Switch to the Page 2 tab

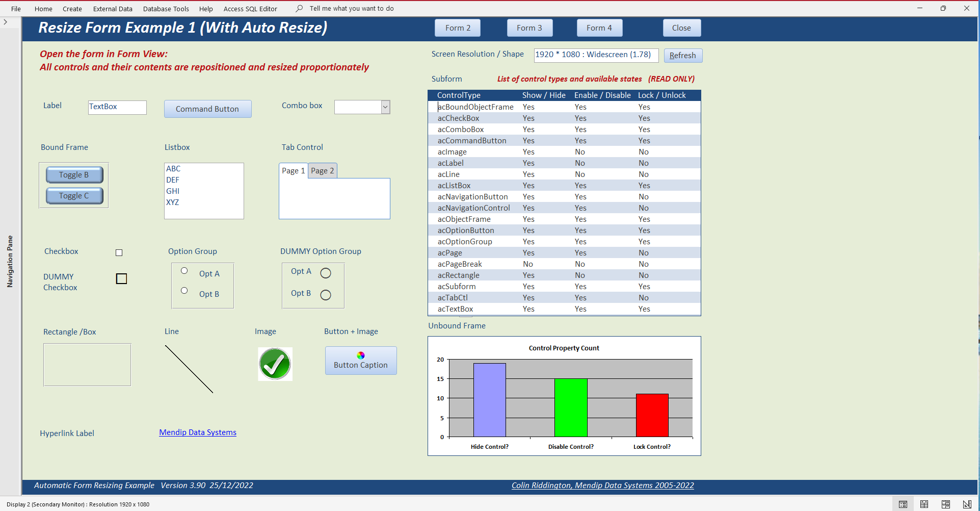[323, 171]
